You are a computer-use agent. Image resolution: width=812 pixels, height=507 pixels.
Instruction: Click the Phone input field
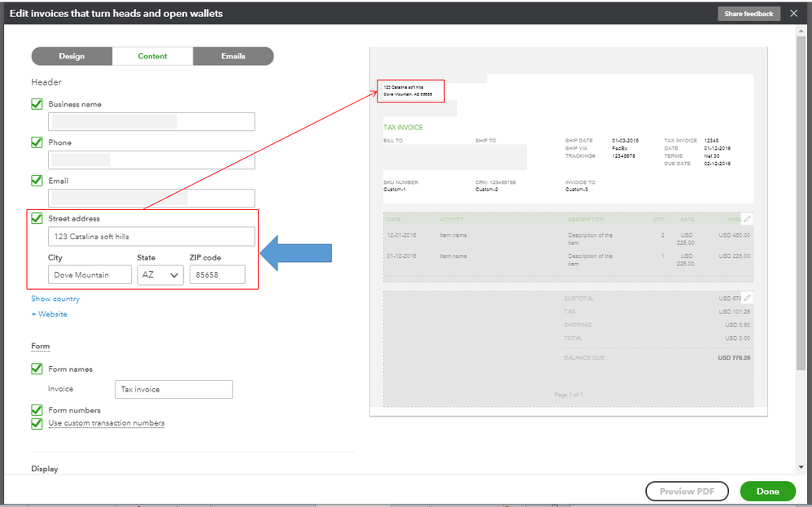[x=151, y=160]
